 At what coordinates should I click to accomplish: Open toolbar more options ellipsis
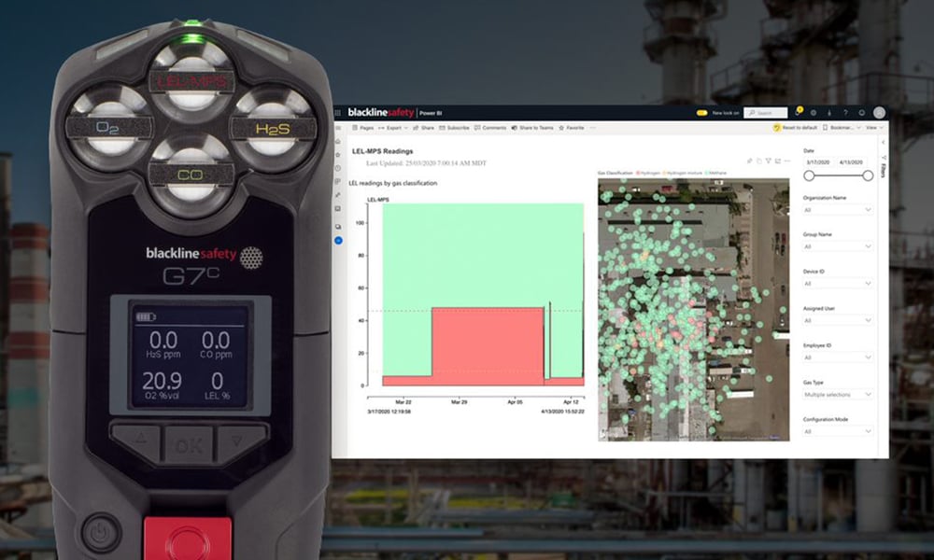[593, 128]
